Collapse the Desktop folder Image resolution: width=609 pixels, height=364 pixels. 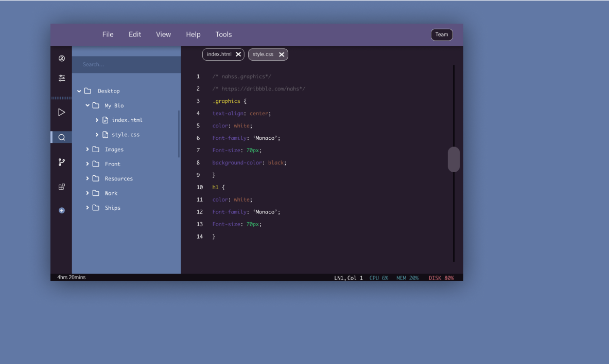pos(80,90)
